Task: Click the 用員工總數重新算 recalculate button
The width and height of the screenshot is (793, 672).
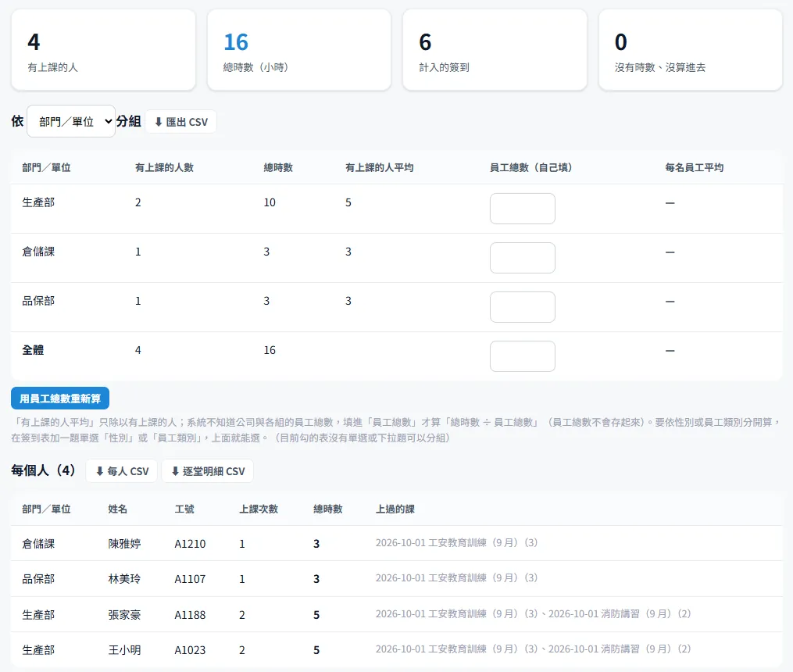Action: coord(60,399)
